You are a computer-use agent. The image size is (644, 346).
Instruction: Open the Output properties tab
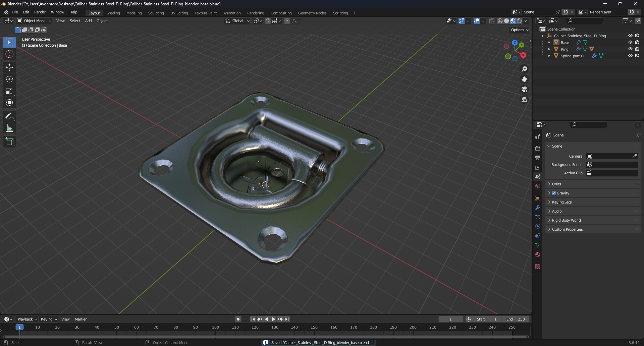[538, 158]
